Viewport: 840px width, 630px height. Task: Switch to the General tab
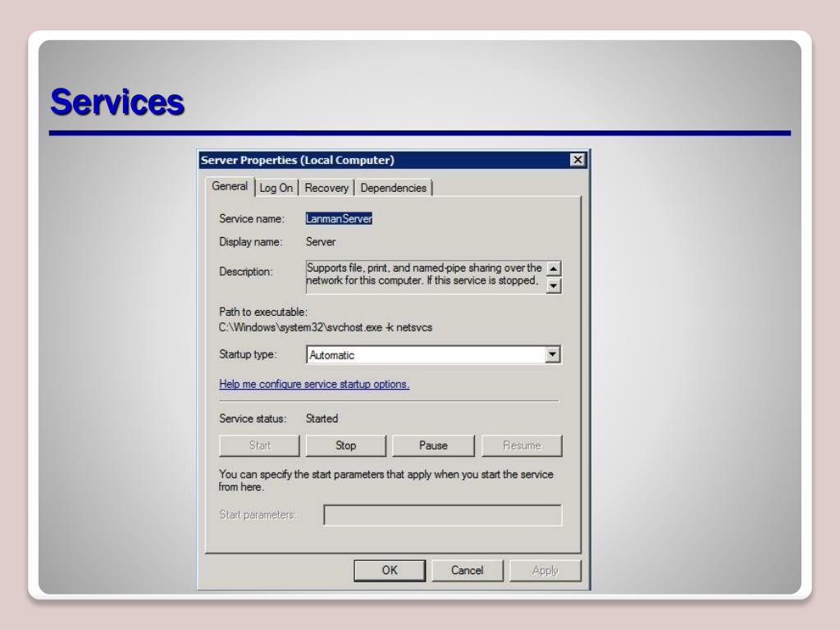pyautogui.click(x=230, y=186)
